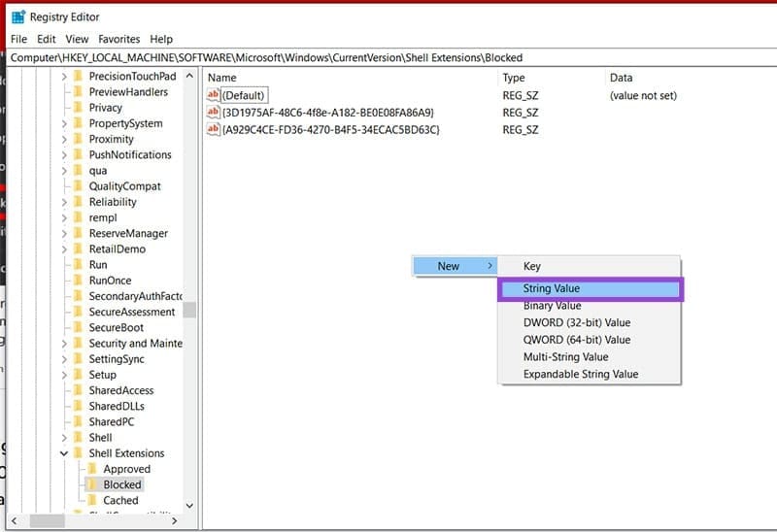The width and height of the screenshot is (777, 532).
Task: Sort by the Type column header
Action: tap(514, 78)
